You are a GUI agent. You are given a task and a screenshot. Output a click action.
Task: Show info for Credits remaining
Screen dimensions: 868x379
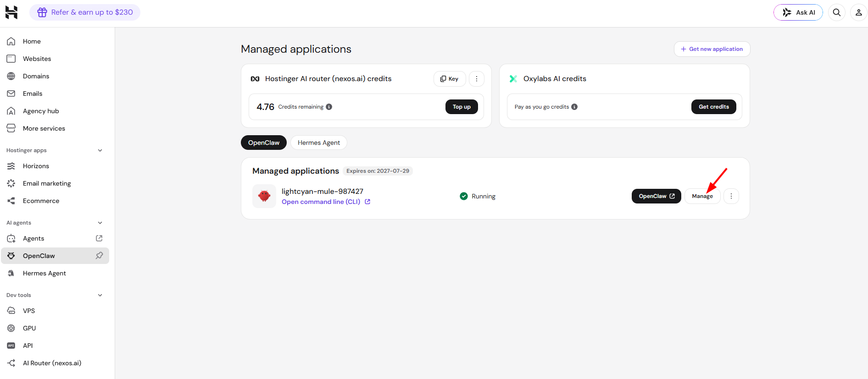coord(329,107)
